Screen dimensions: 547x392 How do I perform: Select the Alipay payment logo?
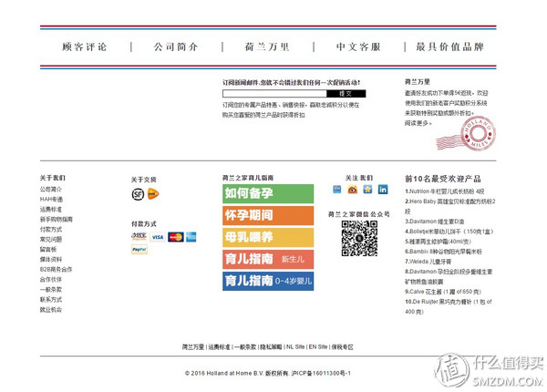(x=139, y=237)
